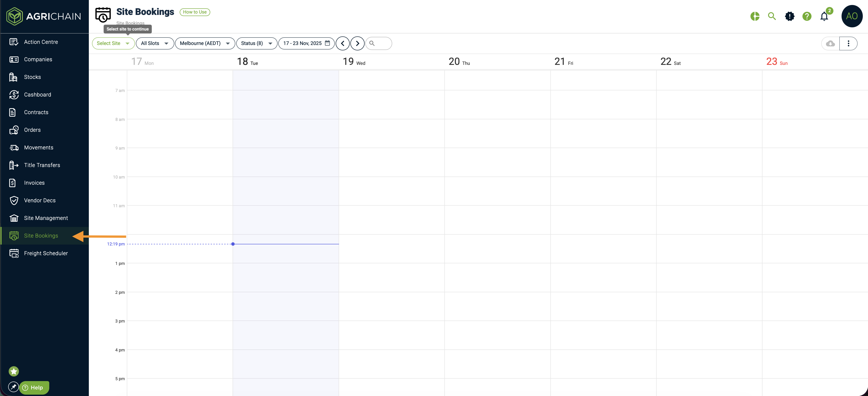
Task: Click the green pie chart icon
Action: click(x=755, y=16)
